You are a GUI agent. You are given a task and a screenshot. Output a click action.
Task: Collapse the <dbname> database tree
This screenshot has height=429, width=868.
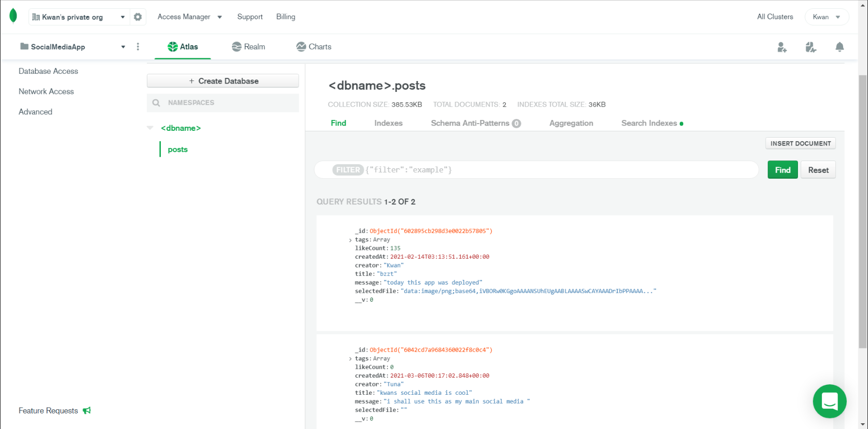[x=150, y=128]
